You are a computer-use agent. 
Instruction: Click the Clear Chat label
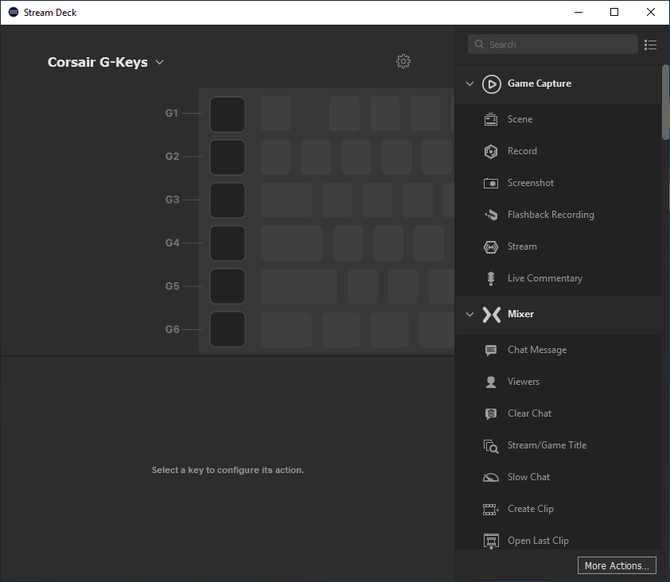click(x=529, y=414)
